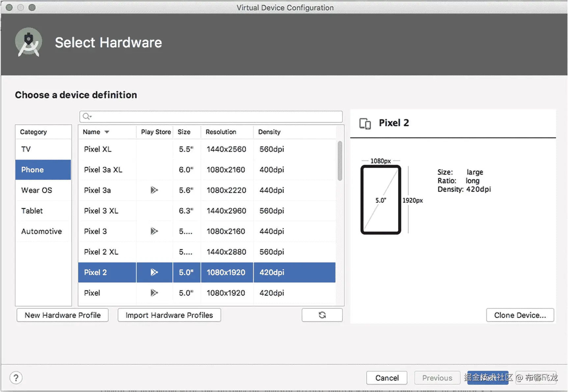Refresh the device definitions list
This screenshot has width=568, height=392.
(322, 315)
